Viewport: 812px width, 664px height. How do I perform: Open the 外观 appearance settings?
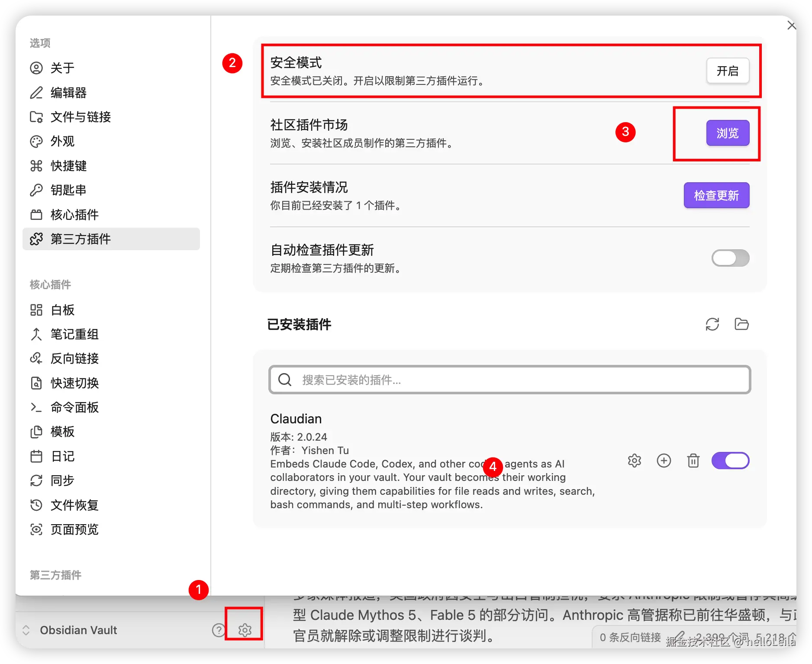pos(111,141)
